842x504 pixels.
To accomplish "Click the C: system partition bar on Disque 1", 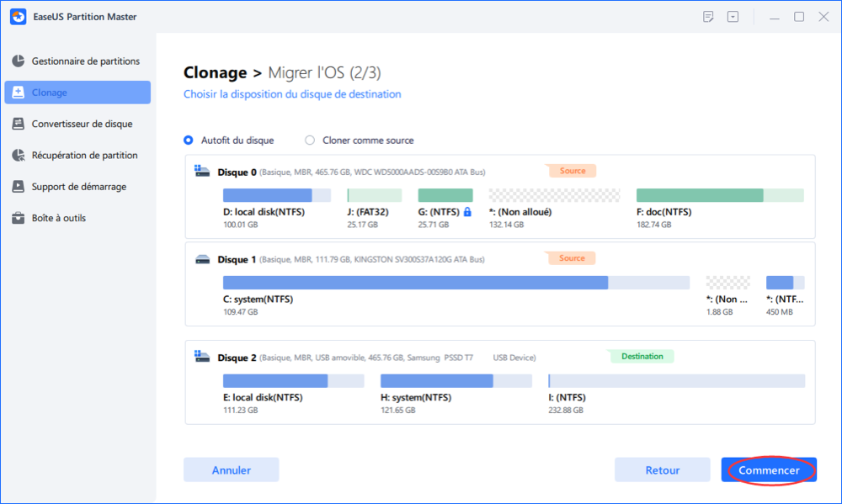I will point(456,283).
